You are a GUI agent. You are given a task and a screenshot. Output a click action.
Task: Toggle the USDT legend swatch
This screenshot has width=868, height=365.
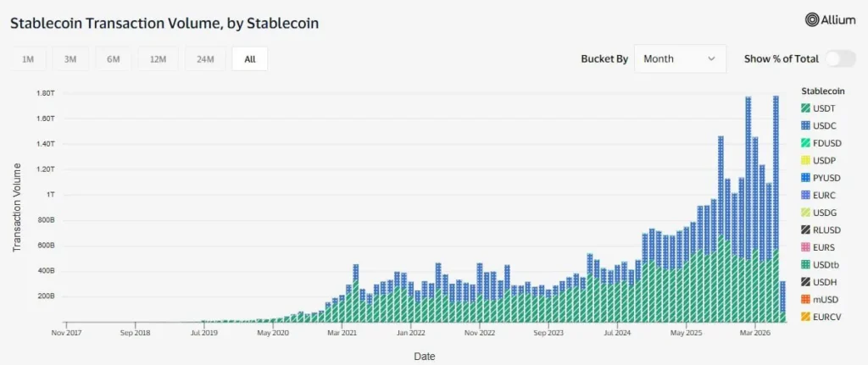point(805,108)
